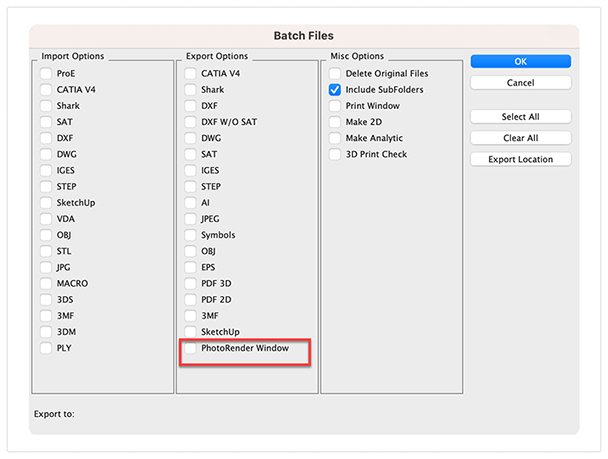
Task: Cancel the Batch Files dialog
Action: 520,83
